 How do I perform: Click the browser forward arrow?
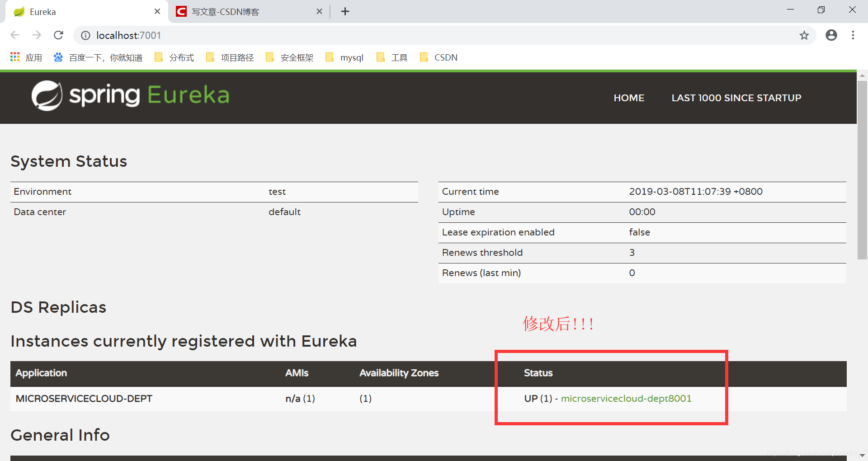(37, 35)
